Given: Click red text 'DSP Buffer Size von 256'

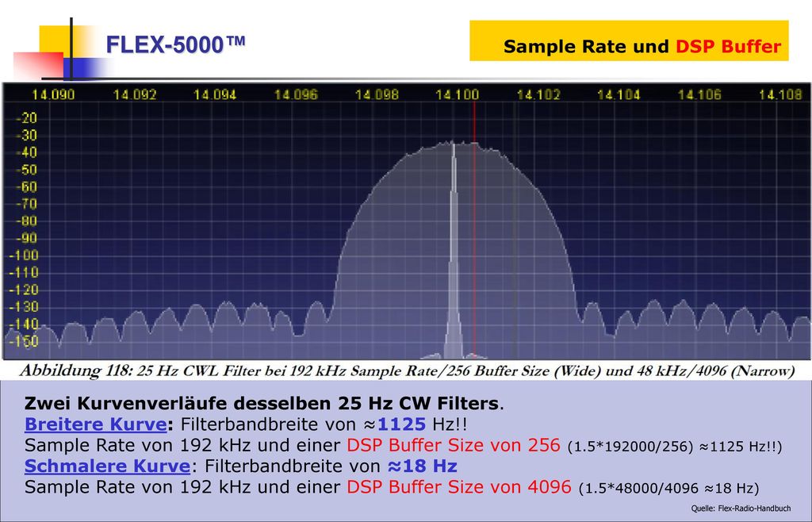Looking at the screenshot, I should 453,445.
